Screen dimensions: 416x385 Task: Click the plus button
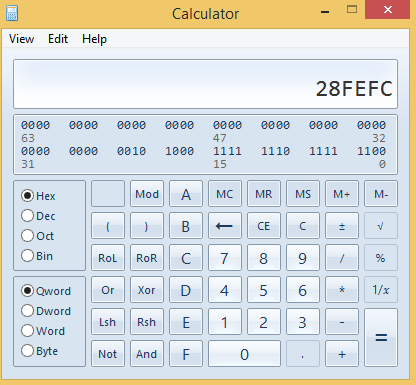342,354
